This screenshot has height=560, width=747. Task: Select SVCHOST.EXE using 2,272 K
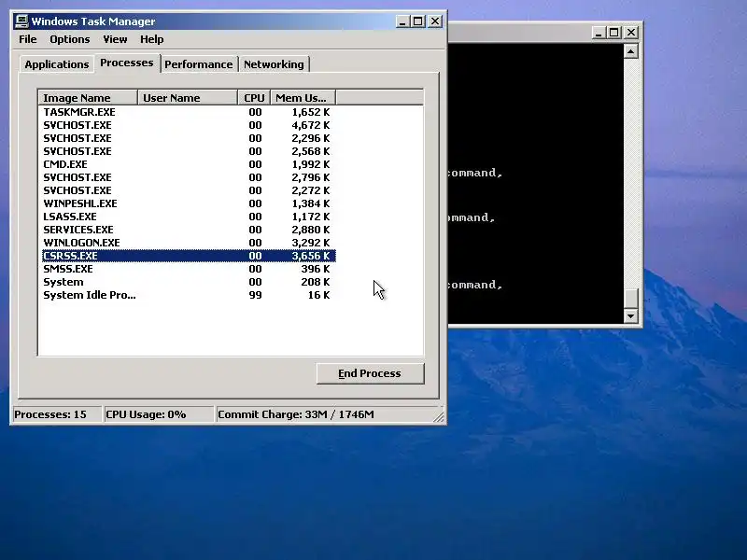[189, 190]
